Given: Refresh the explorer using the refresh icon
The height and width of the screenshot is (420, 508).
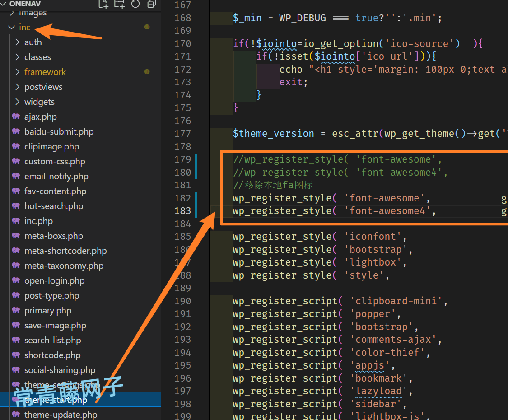Looking at the screenshot, I should [x=135, y=4].
